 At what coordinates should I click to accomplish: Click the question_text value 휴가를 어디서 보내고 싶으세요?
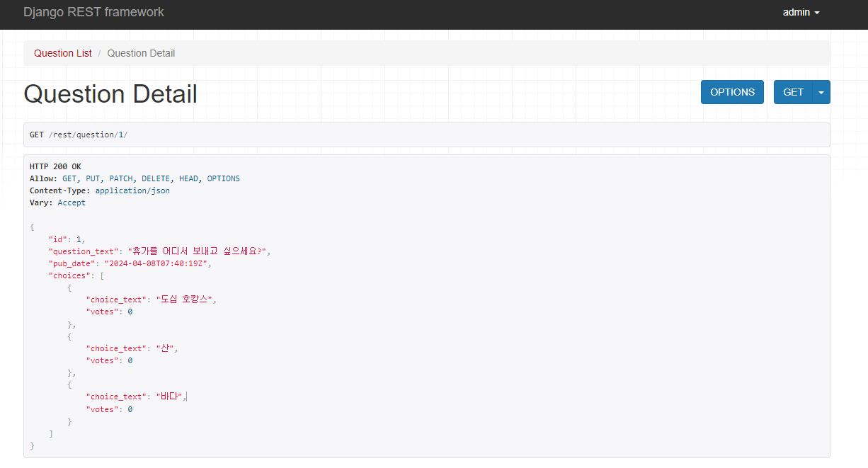197,251
